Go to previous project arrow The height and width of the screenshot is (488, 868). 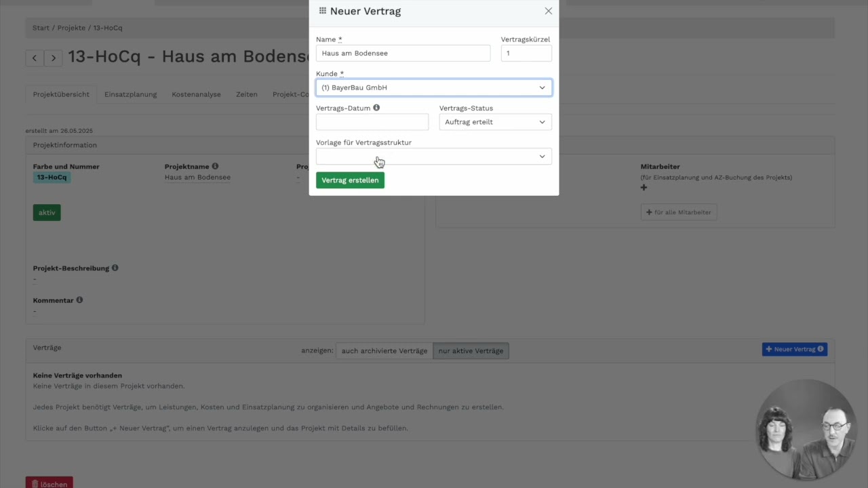pos(35,58)
